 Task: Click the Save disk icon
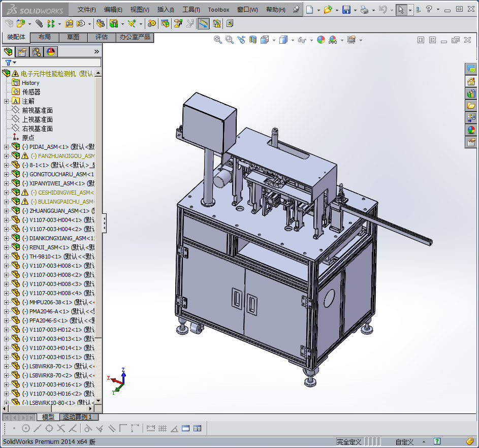point(346,10)
